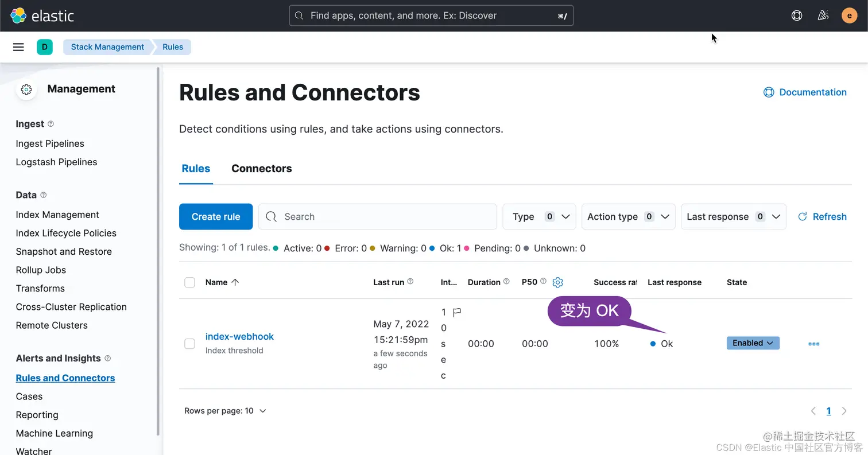This screenshot has width=868, height=455.
Task: Open the index-webhook rule link
Action: (239, 337)
